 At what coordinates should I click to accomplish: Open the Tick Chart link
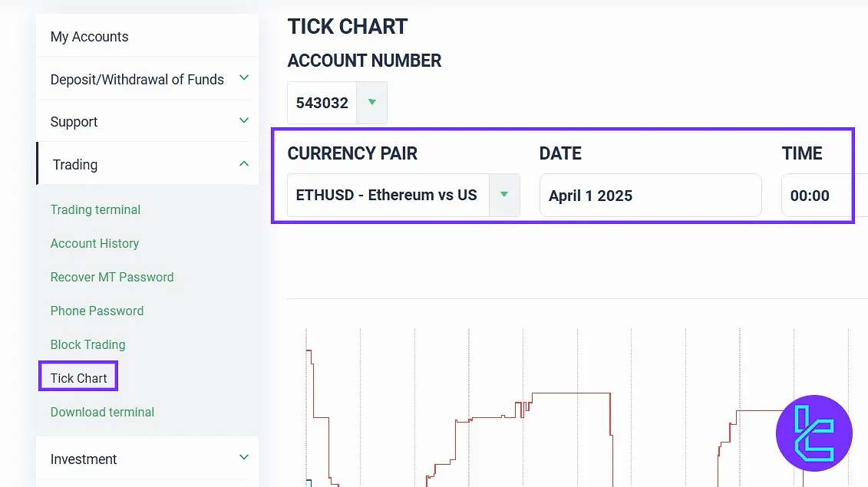click(x=78, y=378)
